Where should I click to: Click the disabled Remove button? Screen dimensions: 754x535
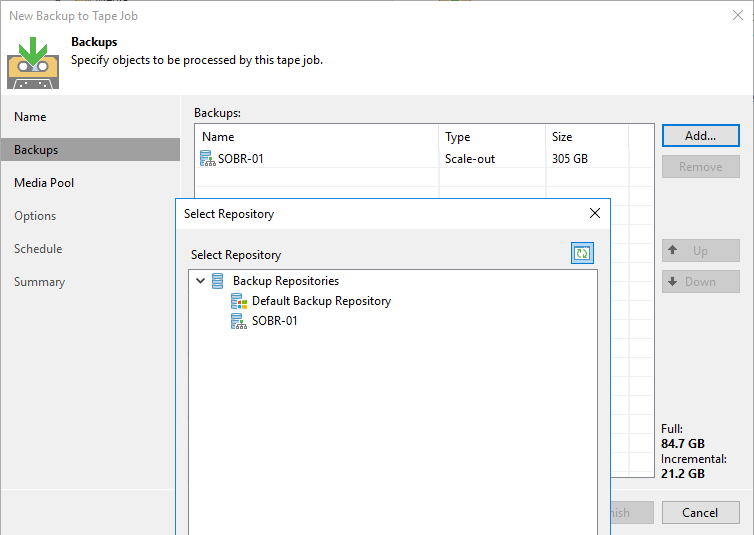coord(700,166)
